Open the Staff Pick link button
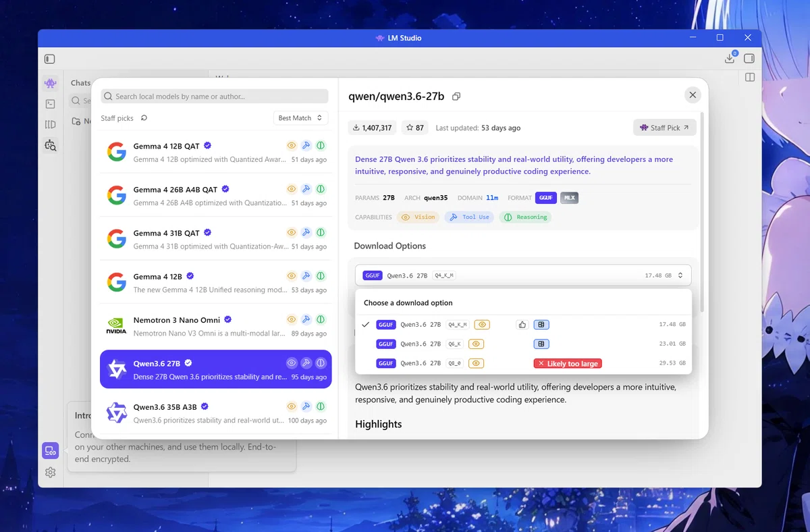Viewport: 810px width, 532px height. click(664, 128)
